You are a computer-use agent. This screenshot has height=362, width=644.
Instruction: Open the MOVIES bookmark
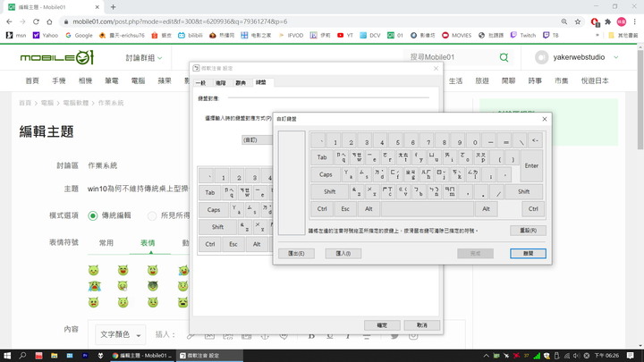click(x=457, y=35)
